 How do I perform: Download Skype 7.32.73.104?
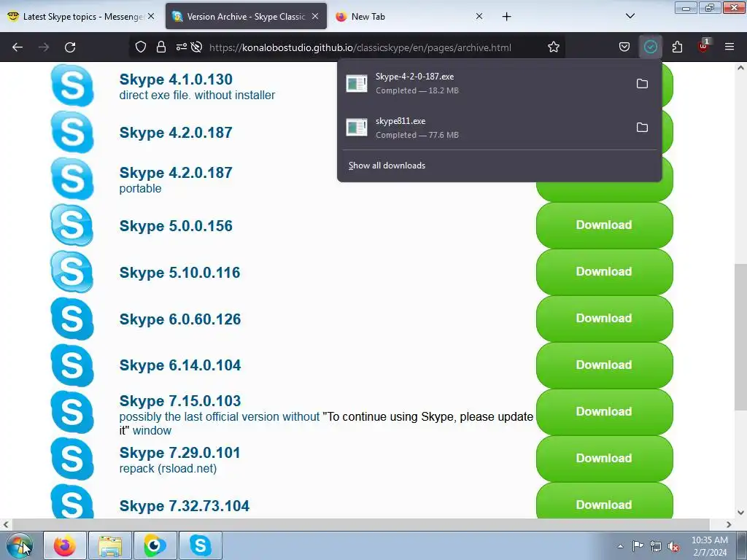point(604,501)
